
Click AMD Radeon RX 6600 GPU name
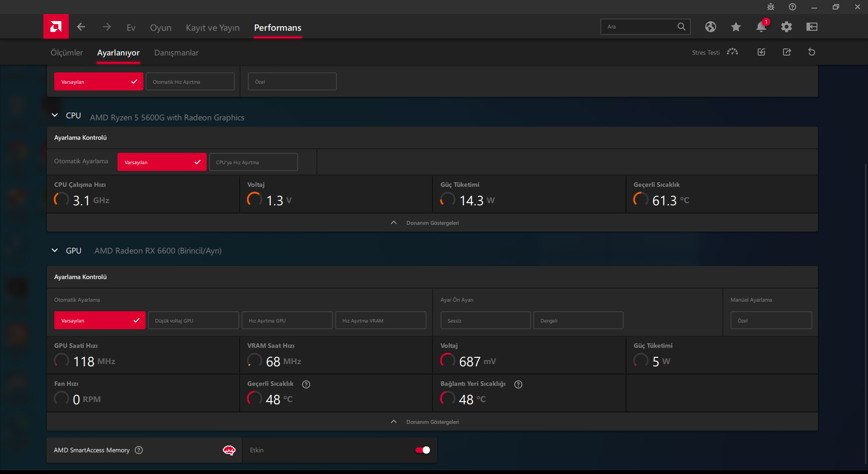tap(158, 251)
